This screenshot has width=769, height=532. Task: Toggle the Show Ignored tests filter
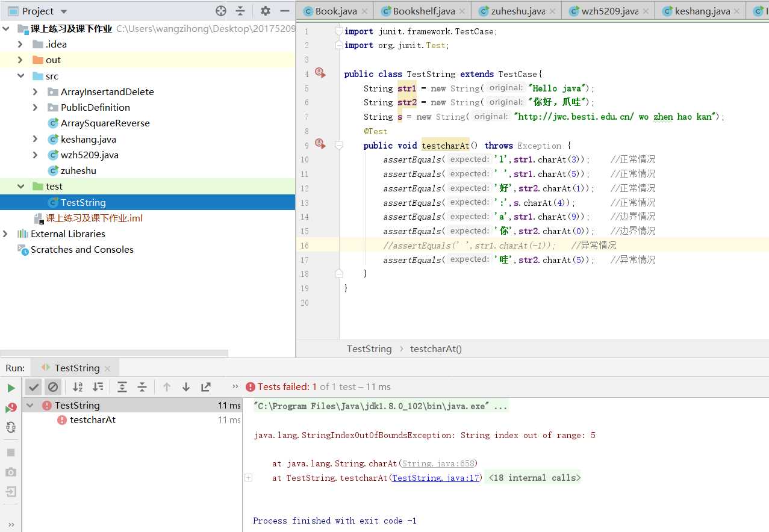coord(53,387)
